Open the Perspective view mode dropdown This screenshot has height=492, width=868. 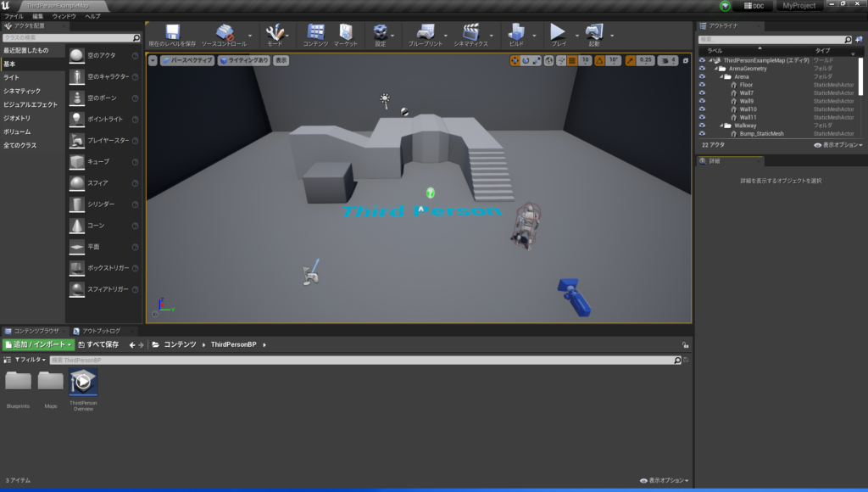pyautogui.click(x=186, y=60)
